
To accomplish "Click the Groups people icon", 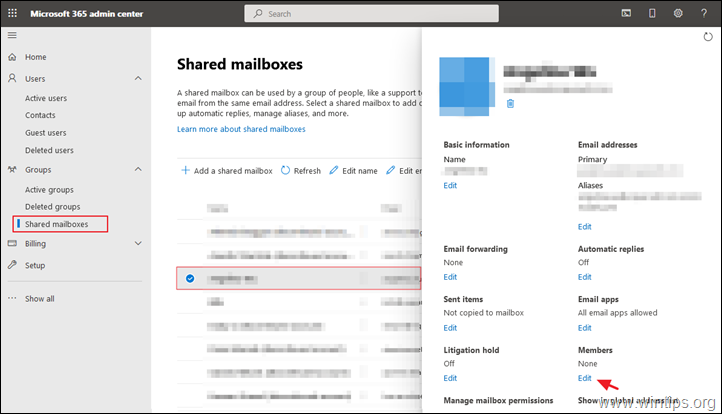I will [12, 169].
